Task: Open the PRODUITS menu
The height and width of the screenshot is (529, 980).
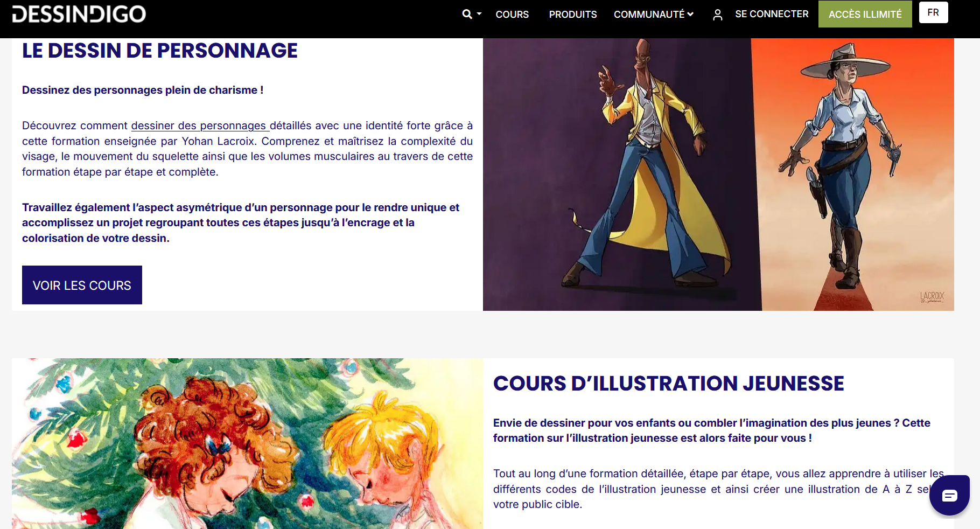Action: pos(572,15)
